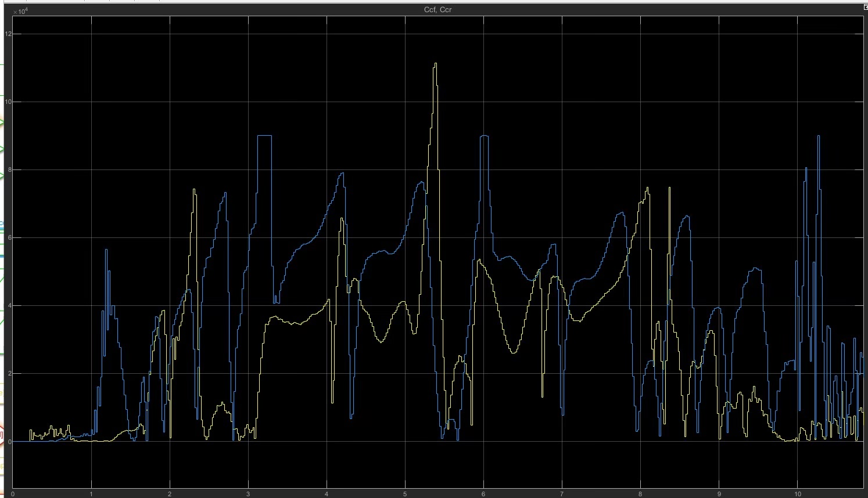Click the flat blue plateau at time 6

pyautogui.click(x=485, y=135)
